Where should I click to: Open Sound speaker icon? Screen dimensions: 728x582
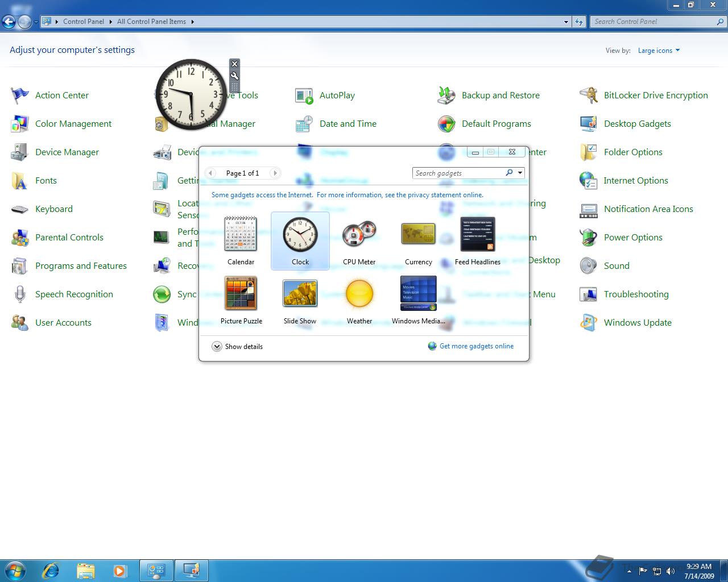pos(589,265)
